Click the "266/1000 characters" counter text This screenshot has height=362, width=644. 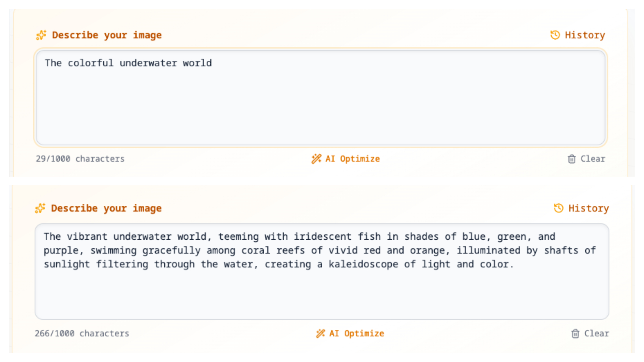[x=82, y=334]
